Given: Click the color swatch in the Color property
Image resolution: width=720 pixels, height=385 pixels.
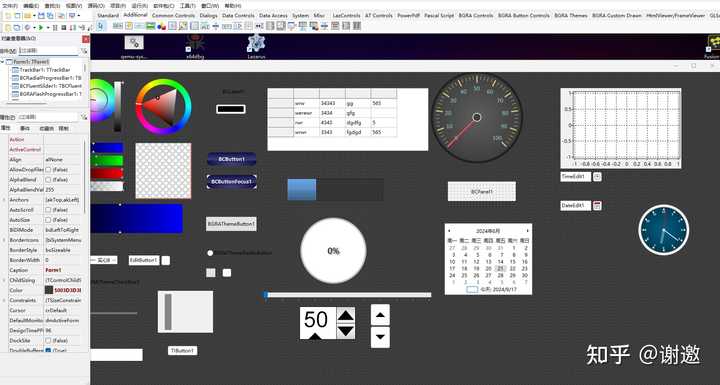Looking at the screenshot, I should pyautogui.click(x=49, y=290).
